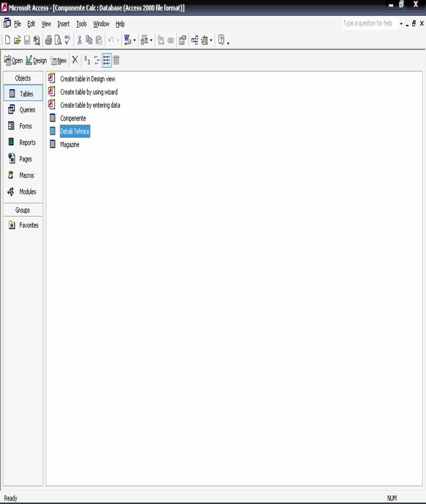Switch to List view
Viewport: 426px width, 504px height.
pyautogui.click(x=106, y=60)
